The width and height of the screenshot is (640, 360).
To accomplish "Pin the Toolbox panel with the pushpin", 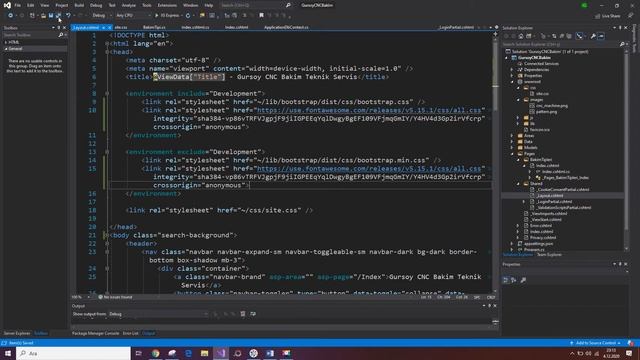I will pos(58,28).
